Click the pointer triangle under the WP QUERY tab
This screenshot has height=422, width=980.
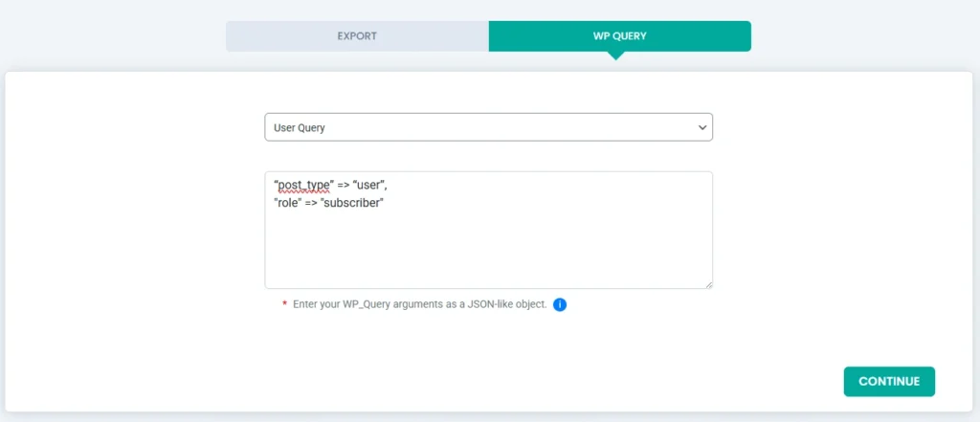tap(616, 56)
